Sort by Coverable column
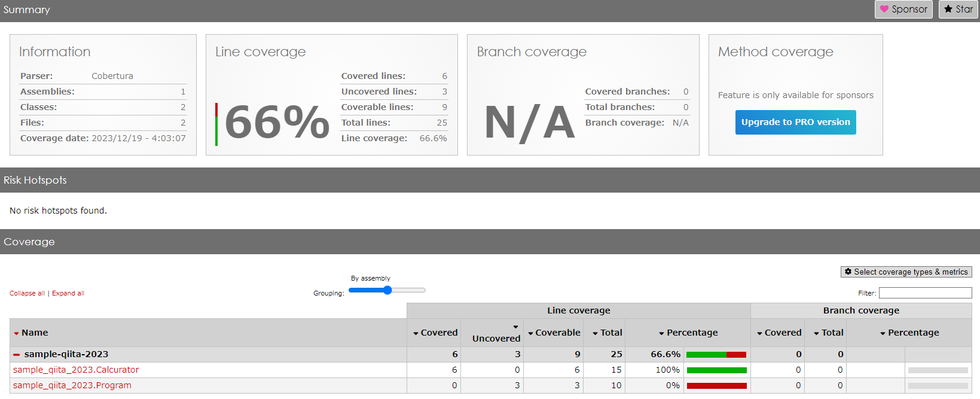 point(554,333)
